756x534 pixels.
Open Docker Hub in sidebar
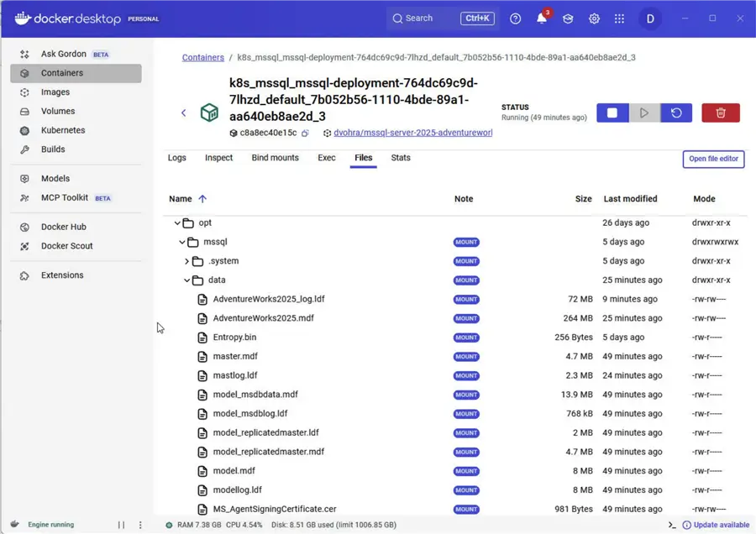click(x=76, y=227)
